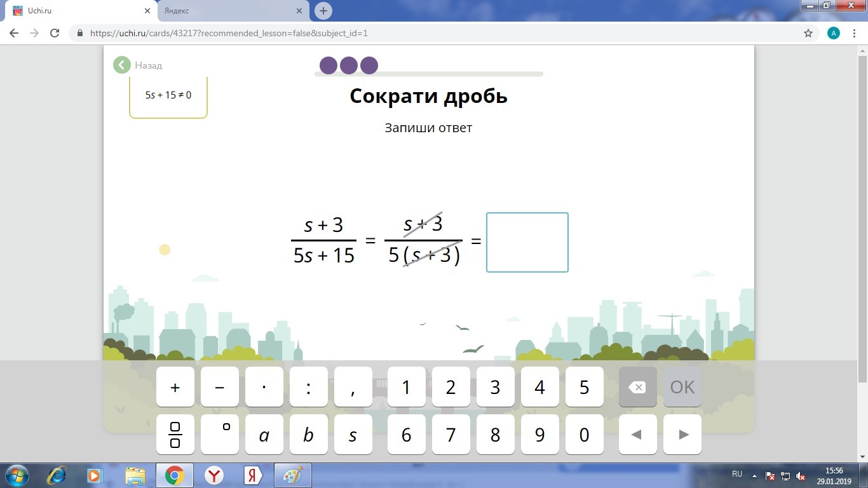Click the heading Сократи дробь
The height and width of the screenshot is (488, 868).
(429, 96)
